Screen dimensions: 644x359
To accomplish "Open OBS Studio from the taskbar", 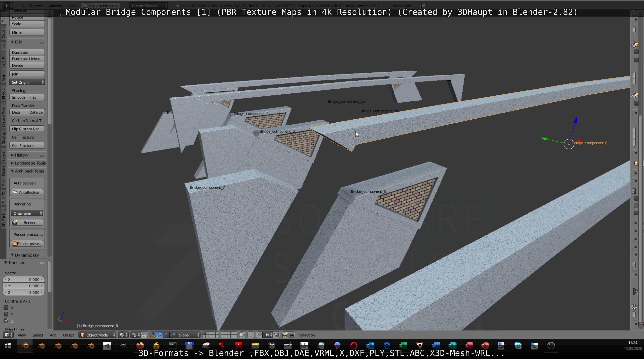I will coord(551,346).
